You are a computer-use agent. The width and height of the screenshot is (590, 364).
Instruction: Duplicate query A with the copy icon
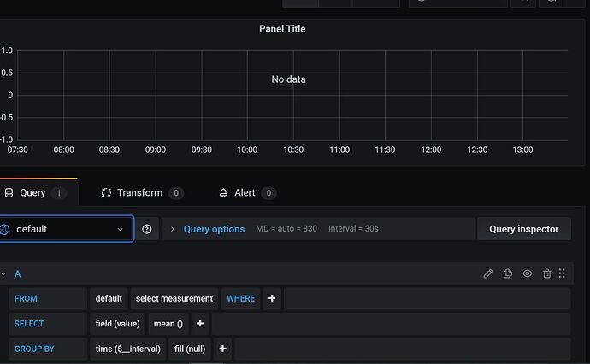[508, 273]
